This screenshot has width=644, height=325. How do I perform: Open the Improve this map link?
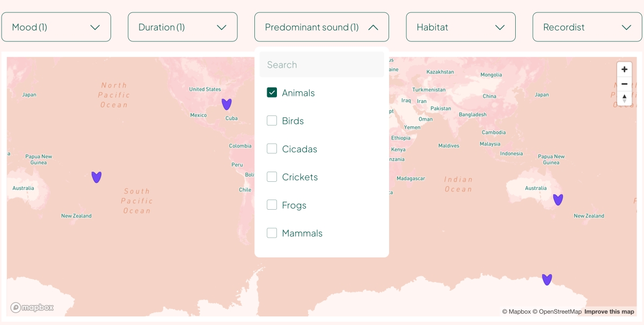pos(609,312)
